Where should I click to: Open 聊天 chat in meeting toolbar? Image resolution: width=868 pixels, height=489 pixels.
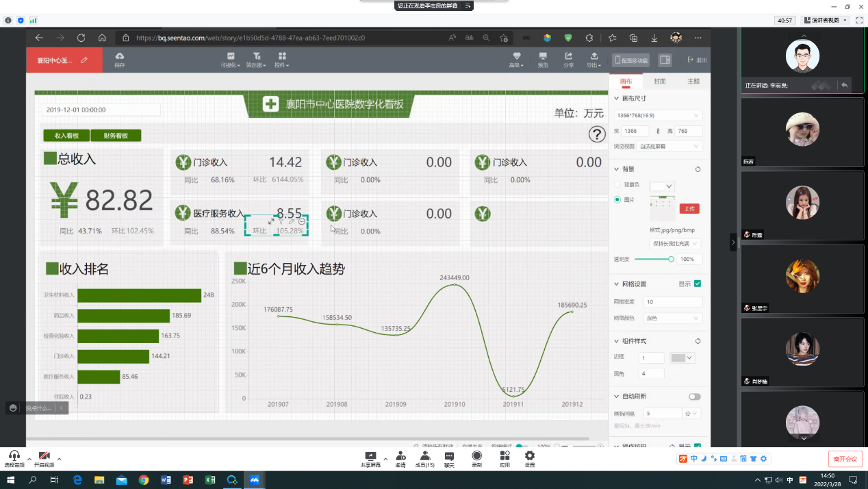tap(449, 456)
